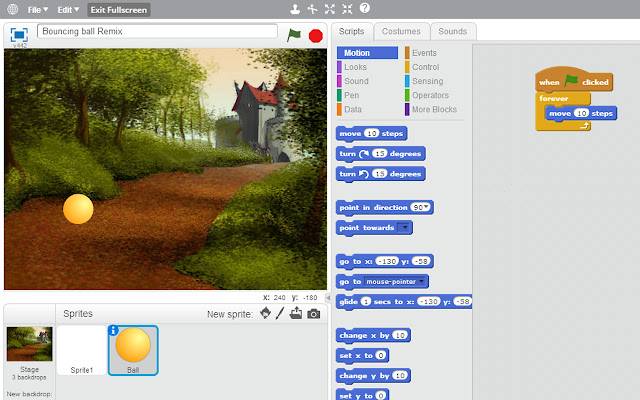640x400 pixels.
Task: Click the glide secs to x y block
Action: click(404, 302)
